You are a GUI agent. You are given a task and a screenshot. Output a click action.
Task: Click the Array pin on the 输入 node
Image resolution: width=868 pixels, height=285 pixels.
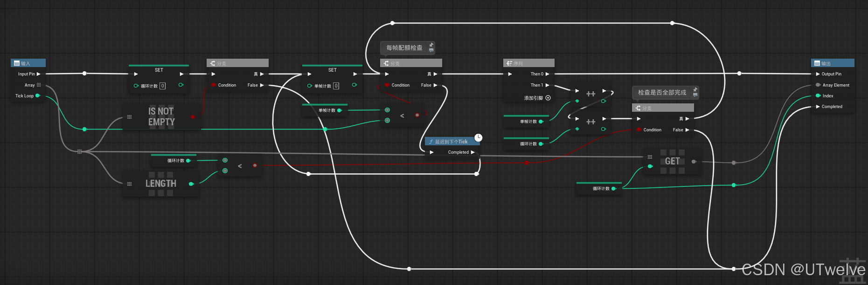point(39,85)
